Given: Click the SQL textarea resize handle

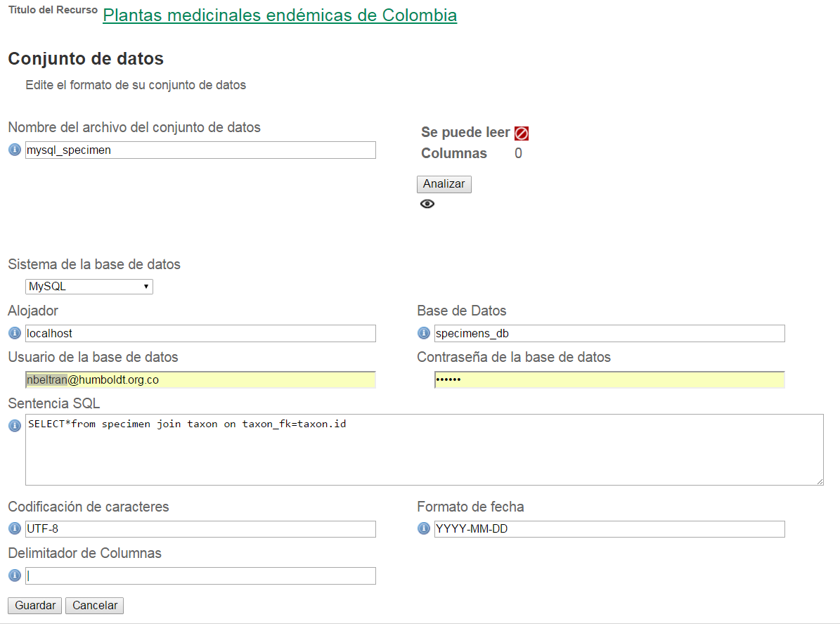Looking at the screenshot, I should coord(819,480).
